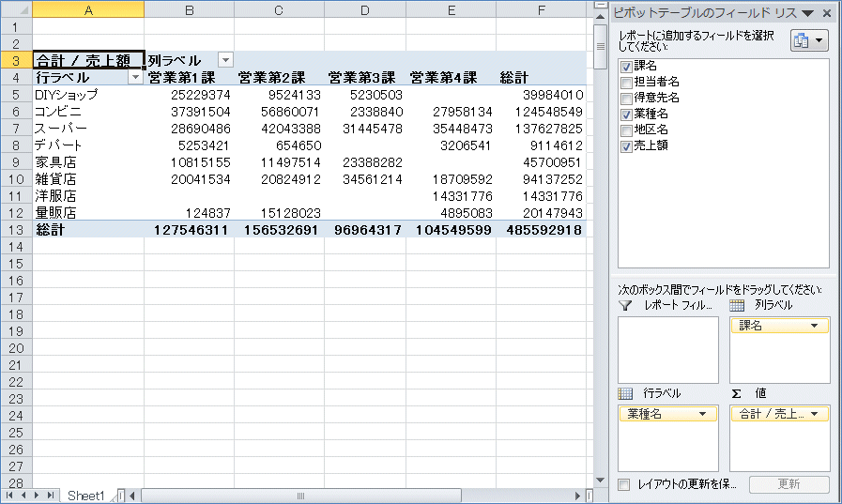Click the horizontal scrollbar thumb

[x=300, y=496]
